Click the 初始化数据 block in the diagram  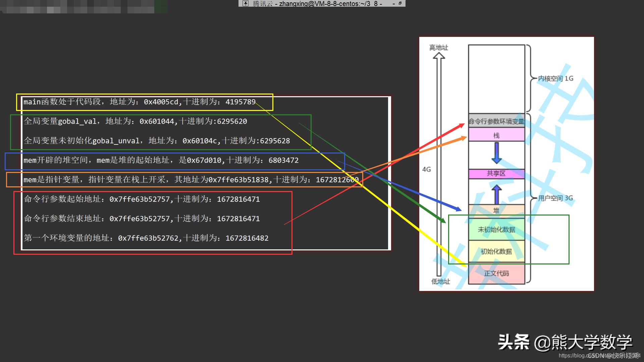496,251
